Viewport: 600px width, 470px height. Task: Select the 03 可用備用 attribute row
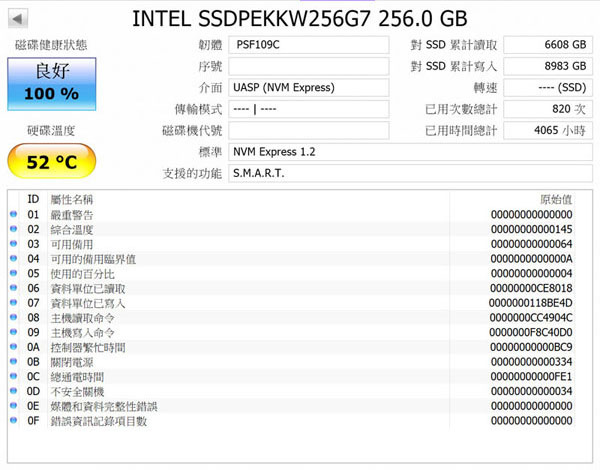[293, 244]
